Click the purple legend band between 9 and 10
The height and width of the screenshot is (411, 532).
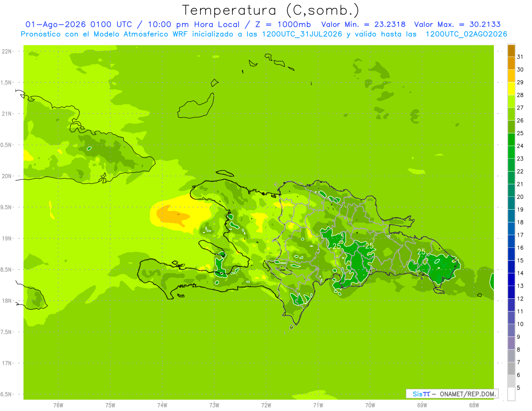[x=511, y=330]
